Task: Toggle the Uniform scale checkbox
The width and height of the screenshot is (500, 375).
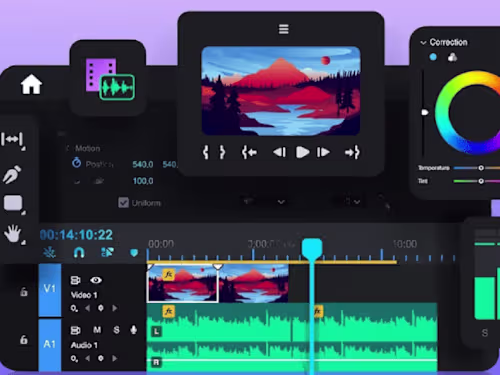Action: [123, 203]
